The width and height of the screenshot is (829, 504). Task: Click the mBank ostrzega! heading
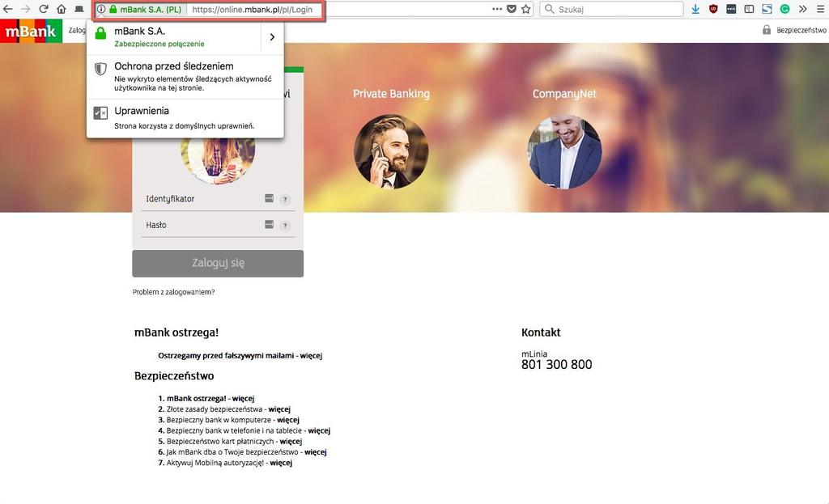tap(176, 332)
